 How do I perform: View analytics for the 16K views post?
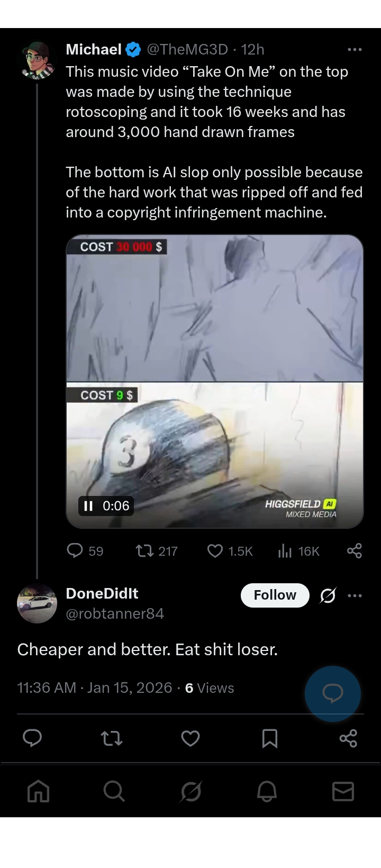pyautogui.click(x=285, y=551)
